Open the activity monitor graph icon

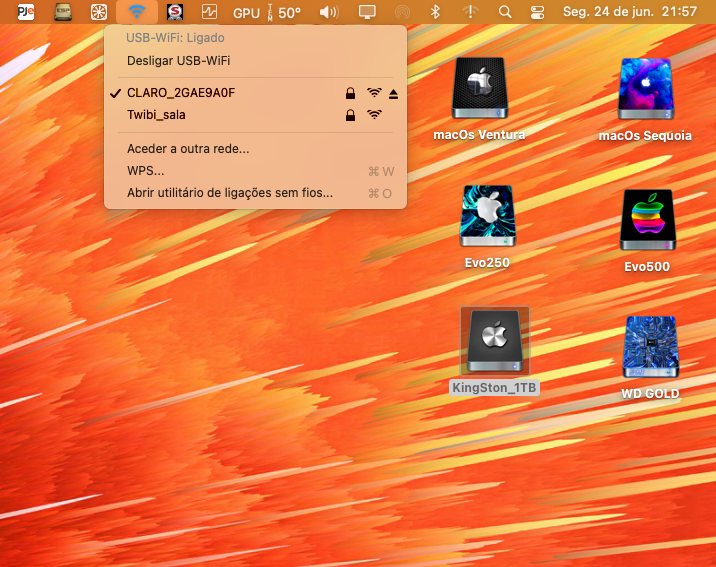point(210,12)
